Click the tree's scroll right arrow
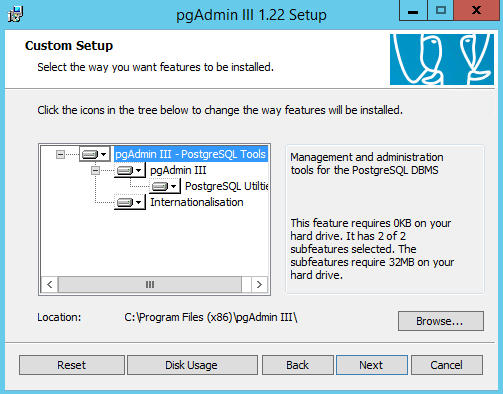Viewport: 503px width, 394px height. tap(259, 285)
